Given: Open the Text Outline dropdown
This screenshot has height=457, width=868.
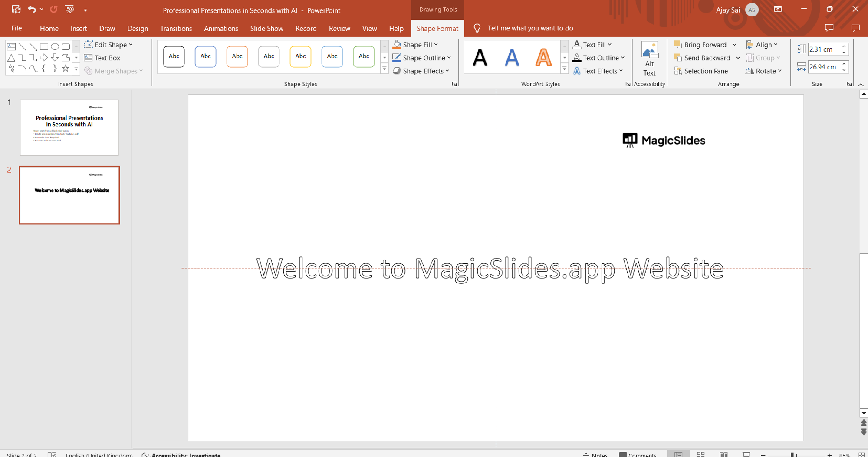Looking at the screenshot, I should click(x=599, y=58).
